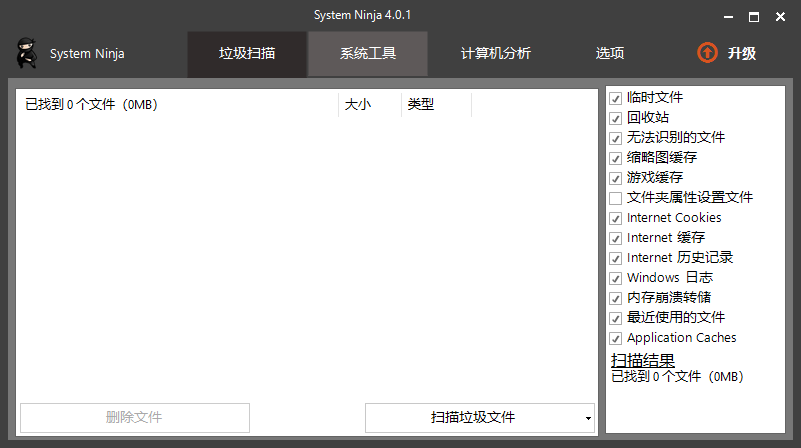Click the 升级 upgrade button
This screenshot has height=448, width=801.
(741, 54)
